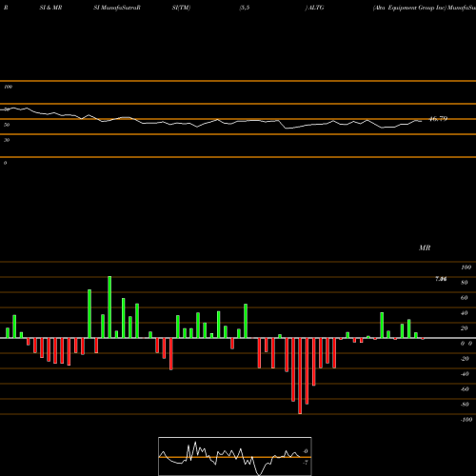Click the ') ALTG' ticker label
Image resolution: width=476 pixels, height=476 pixels.
pyautogui.click(x=314, y=8)
